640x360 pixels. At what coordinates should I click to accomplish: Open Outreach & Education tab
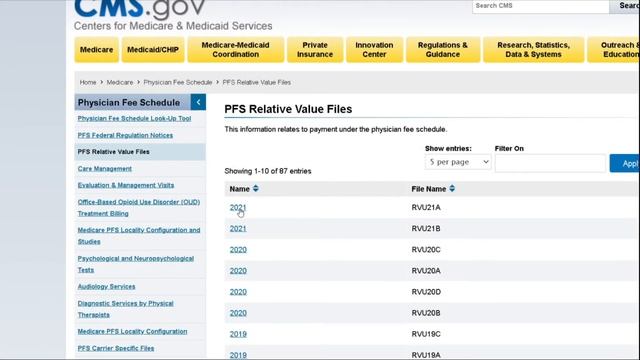point(613,50)
